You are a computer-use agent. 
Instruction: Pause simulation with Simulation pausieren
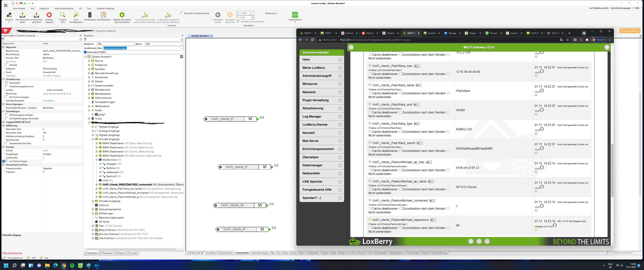(x=230, y=15)
